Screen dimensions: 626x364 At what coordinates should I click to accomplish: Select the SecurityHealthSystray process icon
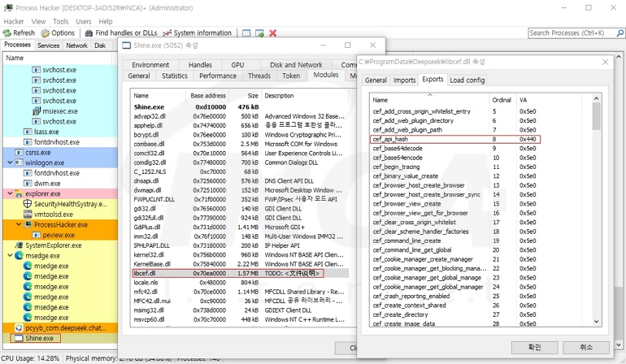(27, 204)
